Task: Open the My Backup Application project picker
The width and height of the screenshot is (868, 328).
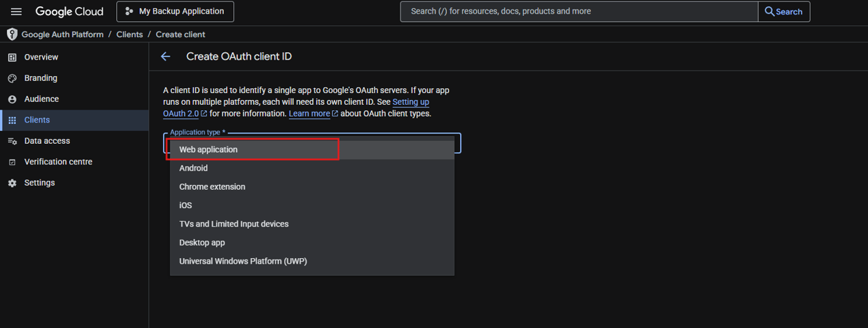Action: coord(175,12)
